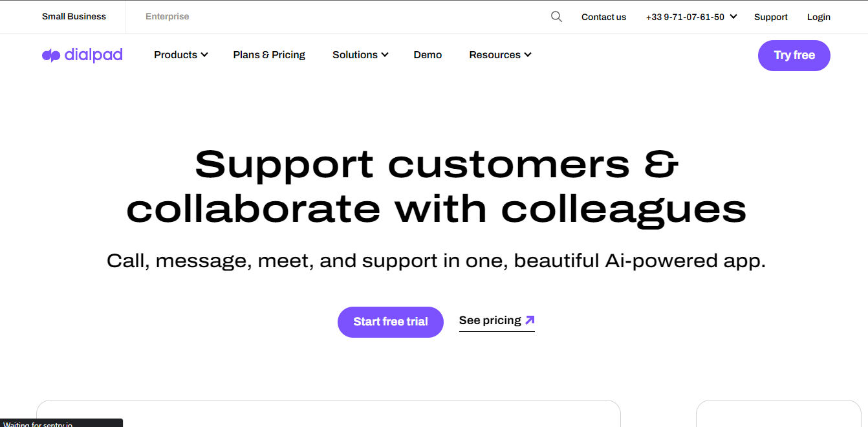The image size is (868, 427).
Task: Go to Plans & Pricing
Action: (x=269, y=55)
